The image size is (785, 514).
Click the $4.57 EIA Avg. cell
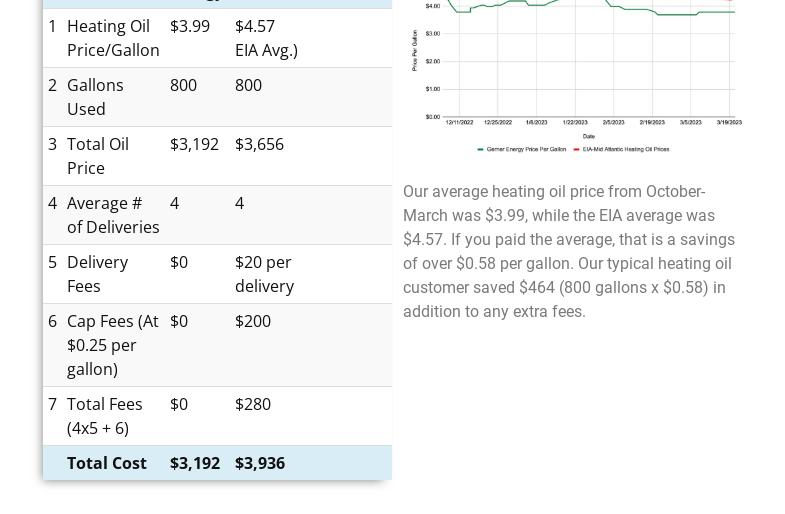(265, 38)
